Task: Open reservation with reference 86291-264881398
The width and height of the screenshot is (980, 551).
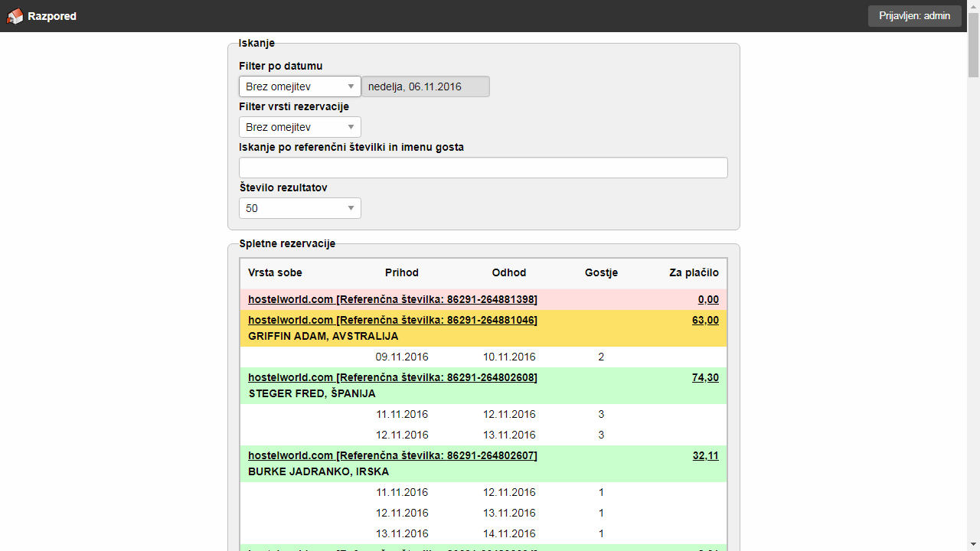Action: pos(392,299)
